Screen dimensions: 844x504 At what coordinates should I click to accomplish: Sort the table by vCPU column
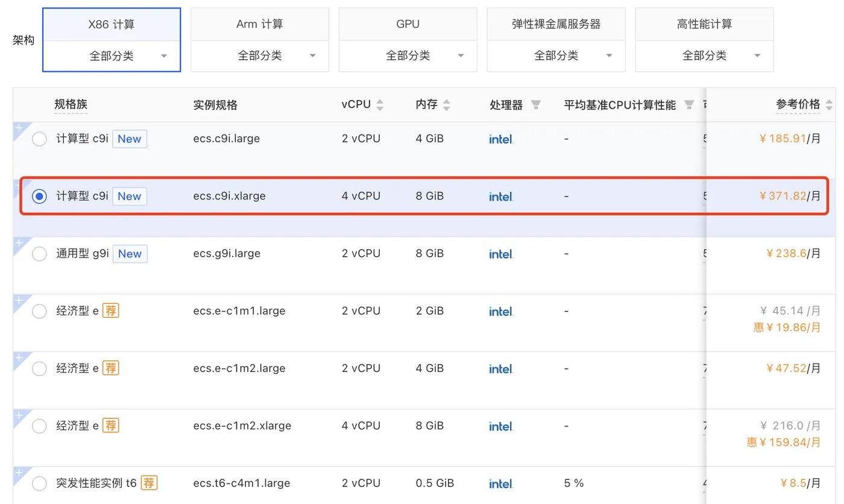[380, 105]
